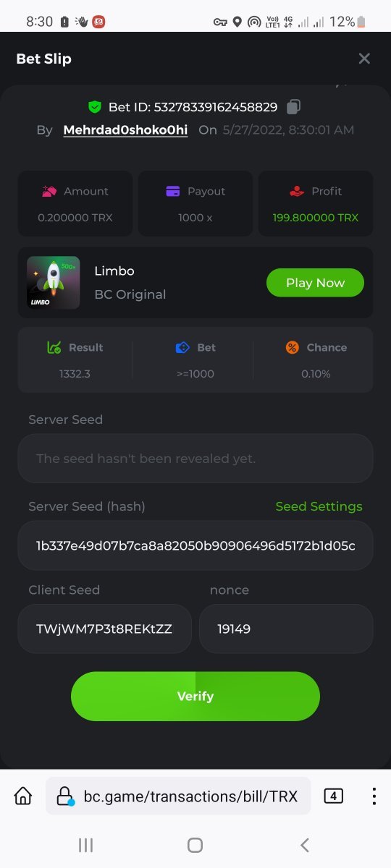Tap the site lock icon in address bar
391x868 pixels.
click(64, 796)
